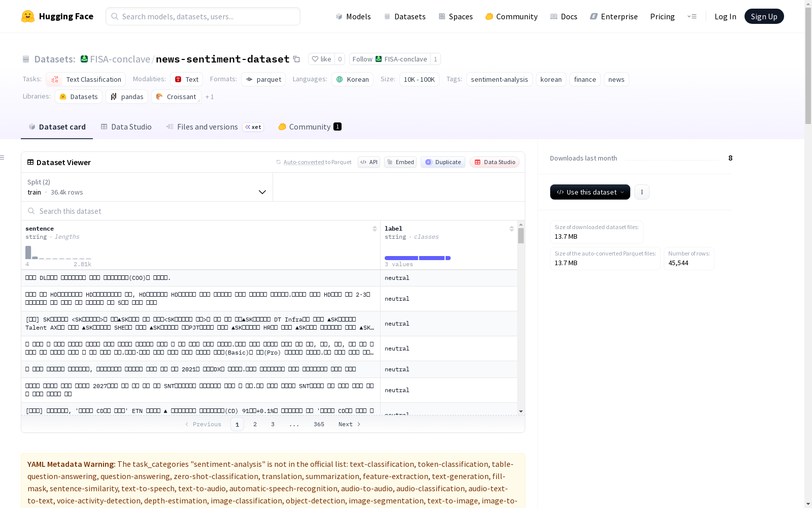This screenshot has width=812, height=508.
Task: Click the Data Studio button in viewer
Action: pos(495,162)
